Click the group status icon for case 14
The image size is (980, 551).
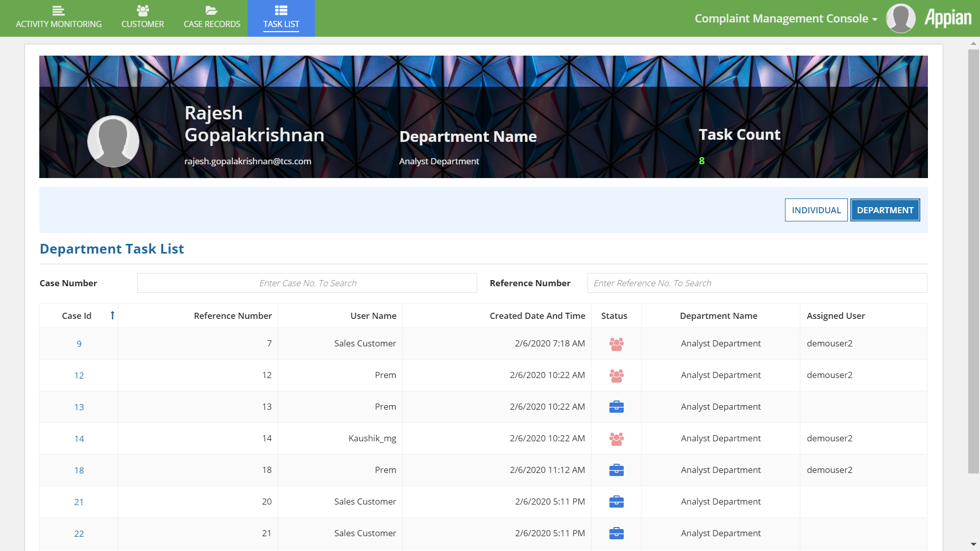tap(616, 439)
